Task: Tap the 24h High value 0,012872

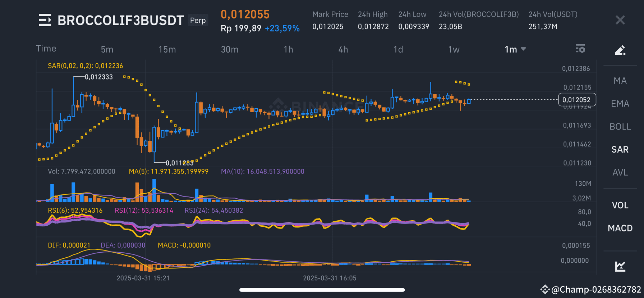Action: point(373,27)
